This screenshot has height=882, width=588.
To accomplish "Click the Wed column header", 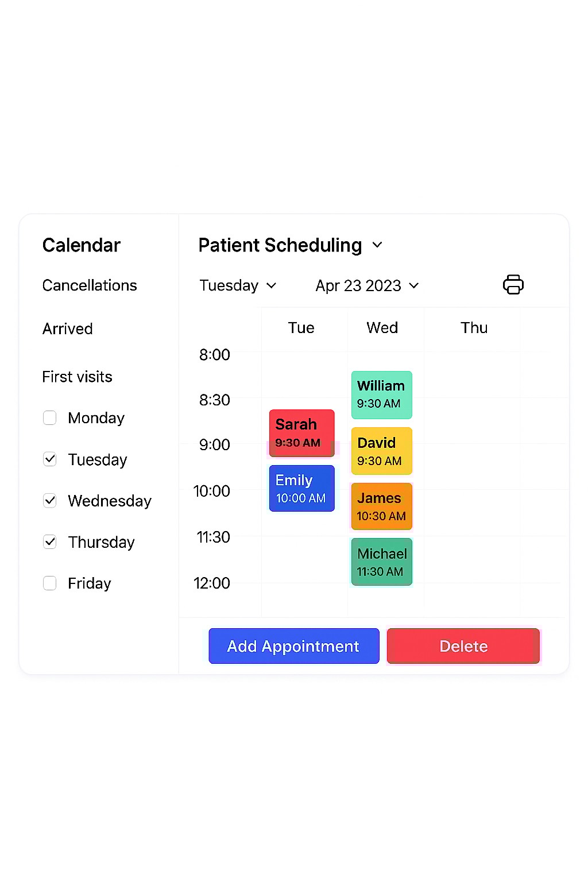I will click(381, 327).
